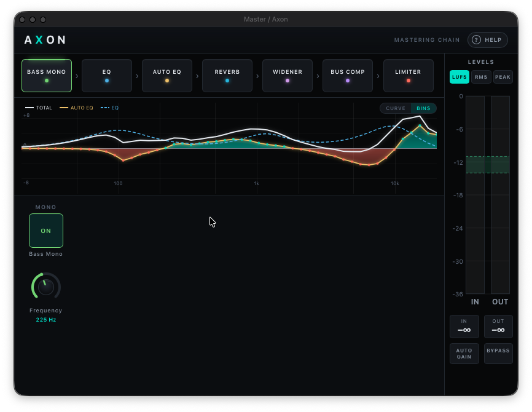The height and width of the screenshot is (412, 532).
Task: Click the MONO section label
Action: (x=46, y=207)
